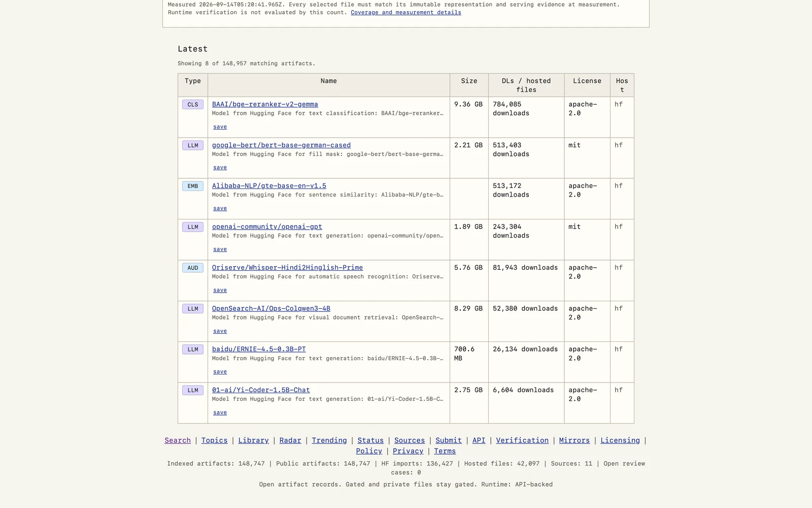Click the DLs / hosted files column header
This screenshot has width=812, height=508.
tap(526, 85)
